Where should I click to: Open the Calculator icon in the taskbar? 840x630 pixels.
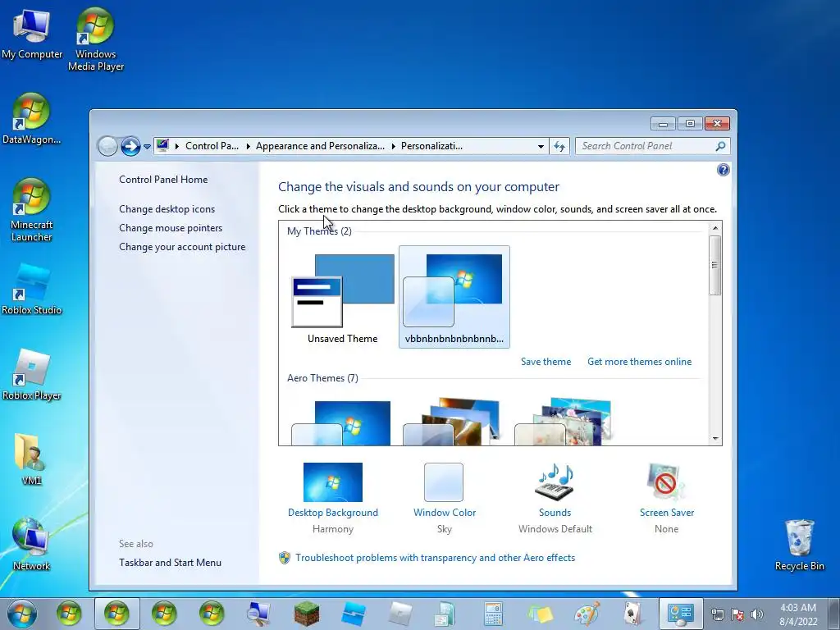493,614
